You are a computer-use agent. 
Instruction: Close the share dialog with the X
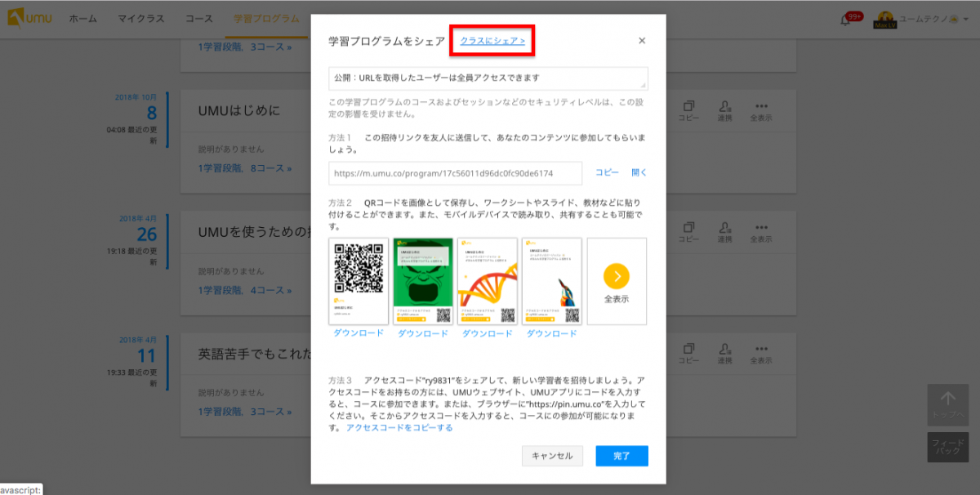coord(642,41)
